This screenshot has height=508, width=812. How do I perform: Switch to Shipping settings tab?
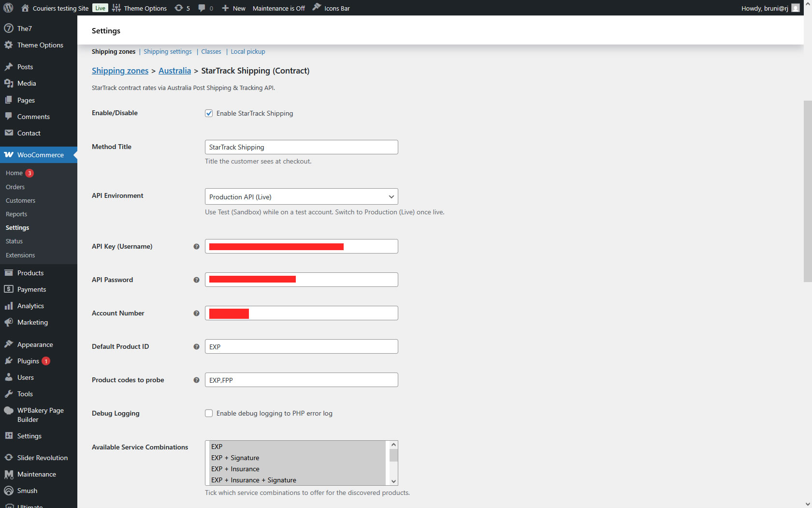point(167,52)
